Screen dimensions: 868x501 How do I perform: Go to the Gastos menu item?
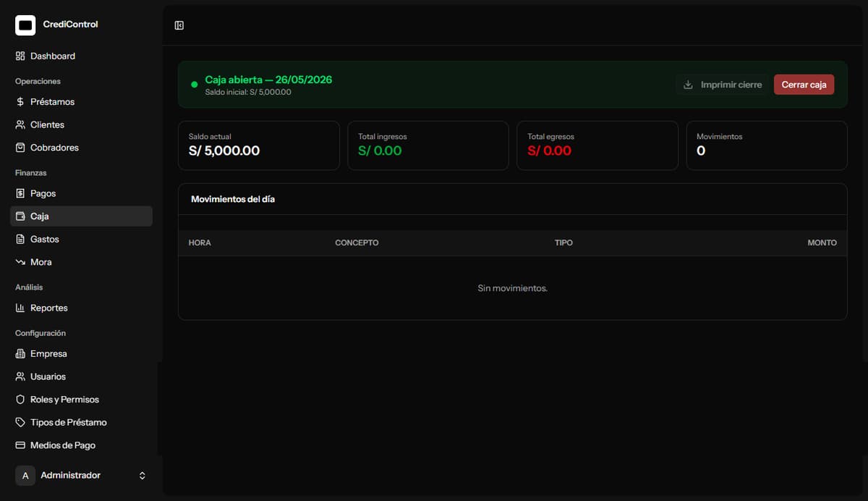tap(81, 239)
